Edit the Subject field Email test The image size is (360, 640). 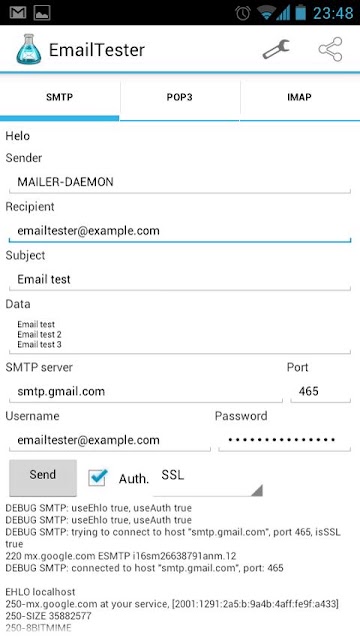(x=180, y=280)
